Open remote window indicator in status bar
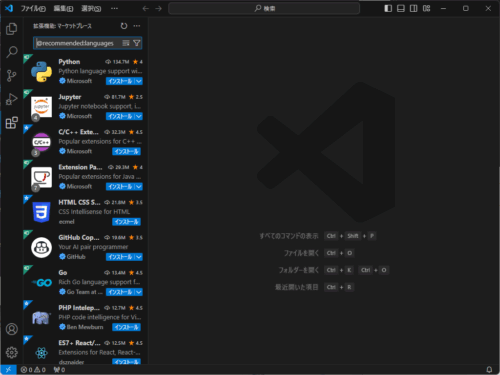This screenshot has width=500, height=375. pos(8,369)
